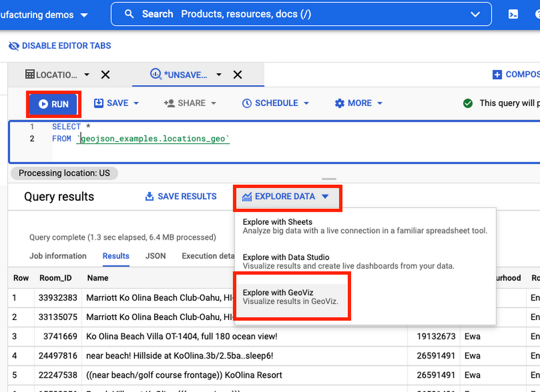Choose Explore with Data Studio
This screenshot has height=392, width=540.
[x=365, y=261]
